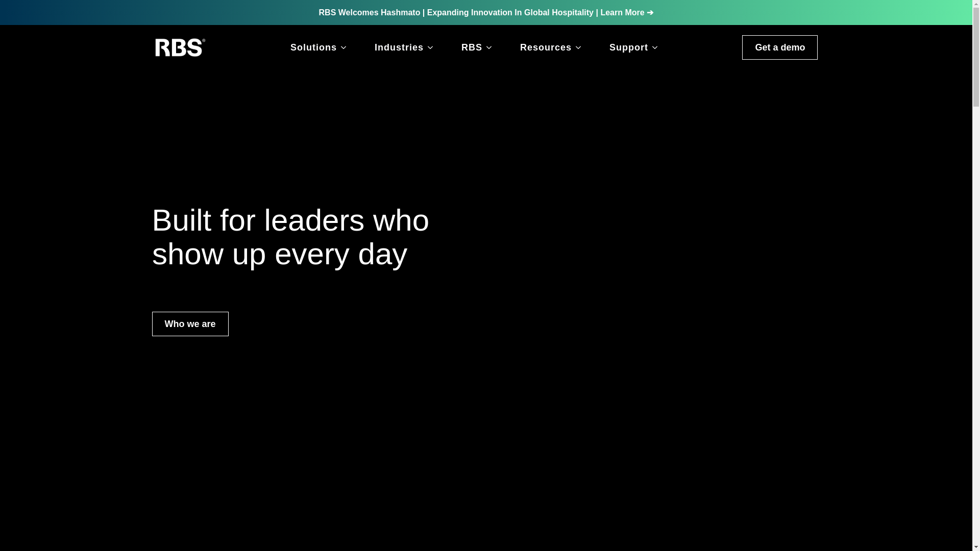Click the Learn More arrow icon
This screenshot has height=551, width=980.
650,12
